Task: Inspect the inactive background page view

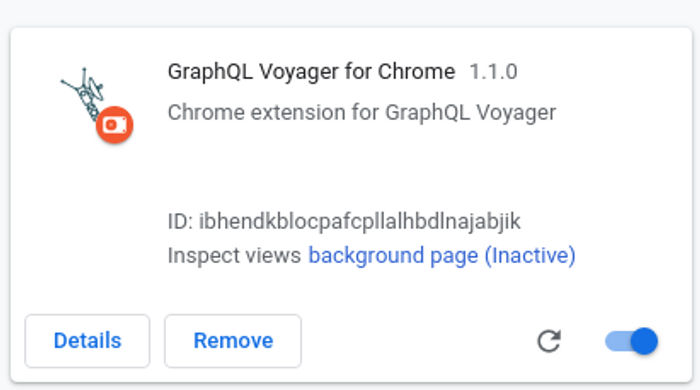Action: pyautogui.click(x=442, y=256)
